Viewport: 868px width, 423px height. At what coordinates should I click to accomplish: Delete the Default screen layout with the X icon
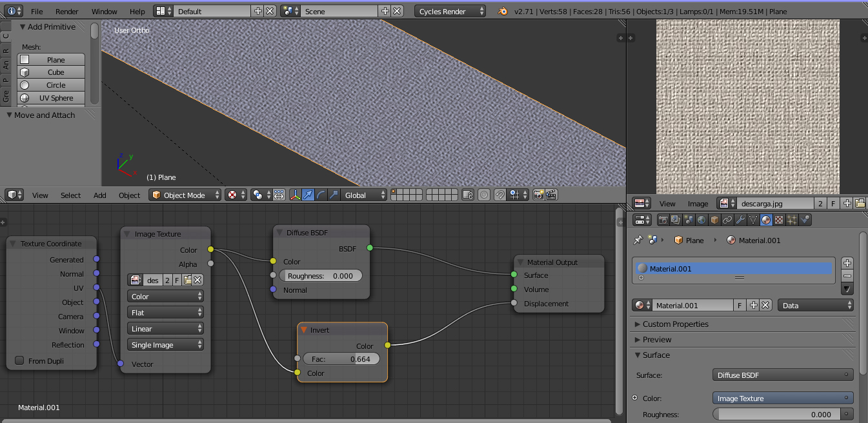click(x=270, y=12)
